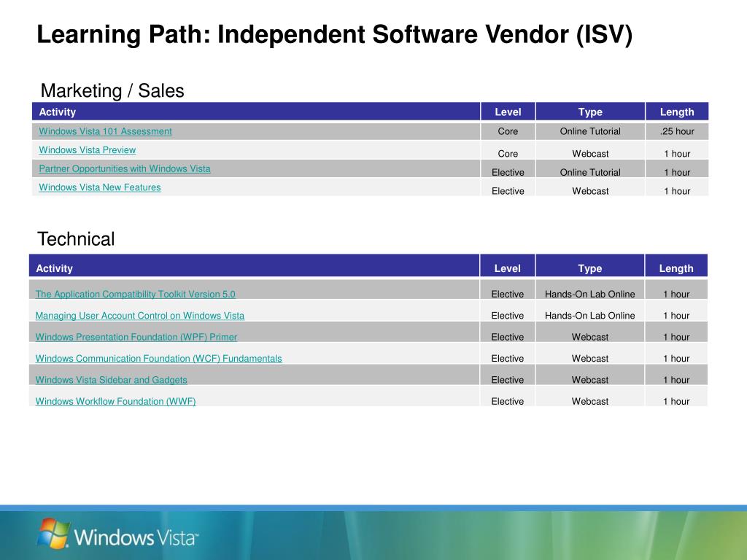Open the Windows Vista New Features link

pos(99,187)
